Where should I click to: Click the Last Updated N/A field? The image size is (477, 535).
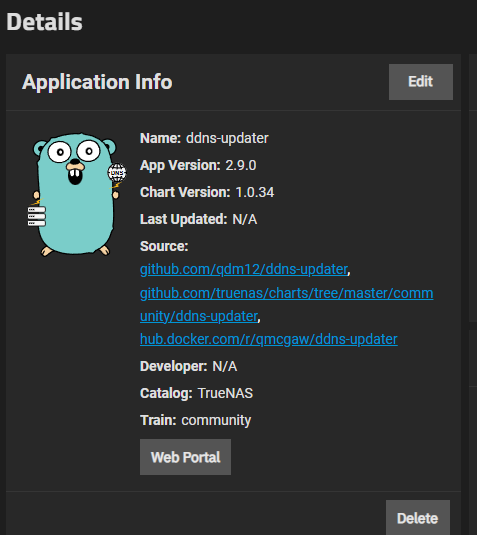(x=199, y=219)
